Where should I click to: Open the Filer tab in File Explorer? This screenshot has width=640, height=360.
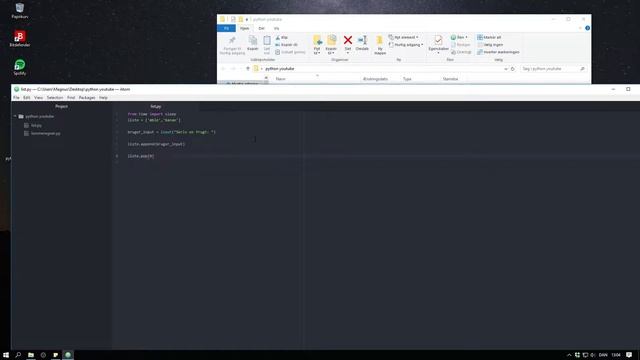(226, 28)
